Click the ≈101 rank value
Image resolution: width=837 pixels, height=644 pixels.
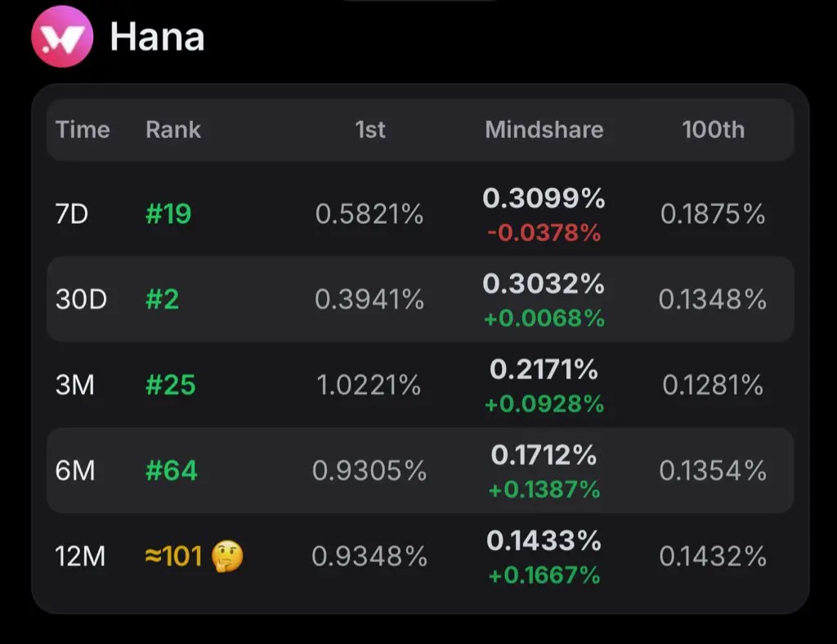click(x=173, y=556)
